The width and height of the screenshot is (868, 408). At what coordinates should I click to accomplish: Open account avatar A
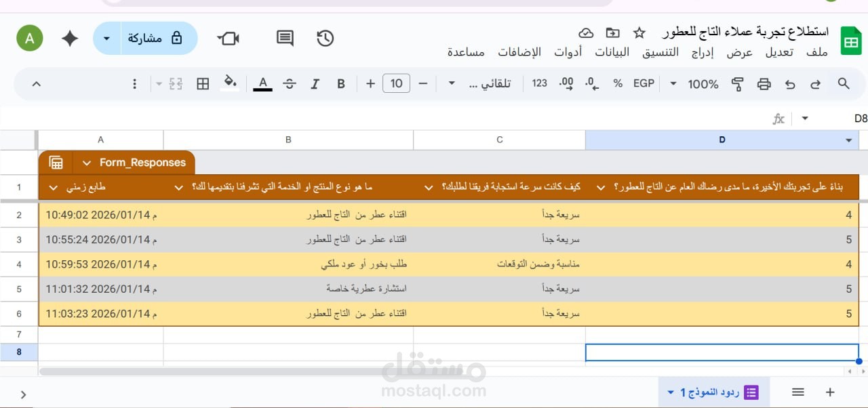tap(30, 38)
